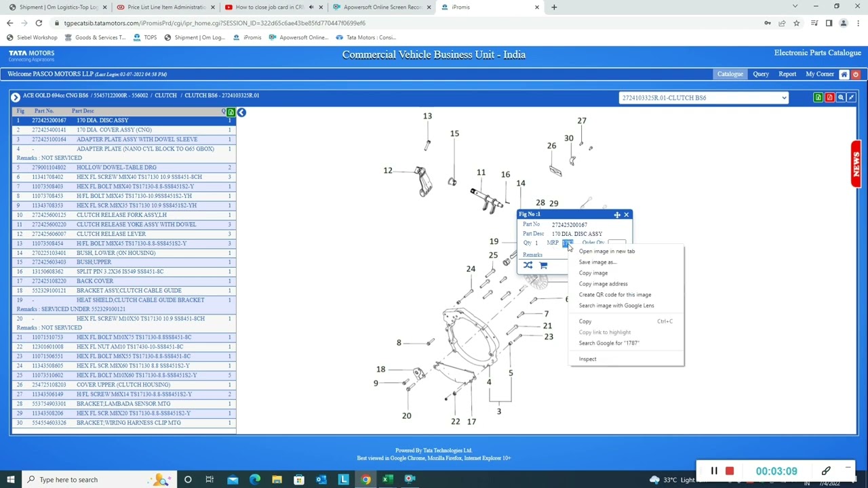Open File Explorer from the taskbar
Viewport: 868px width, 488px height.
pyautogui.click(x=277, y=480)
